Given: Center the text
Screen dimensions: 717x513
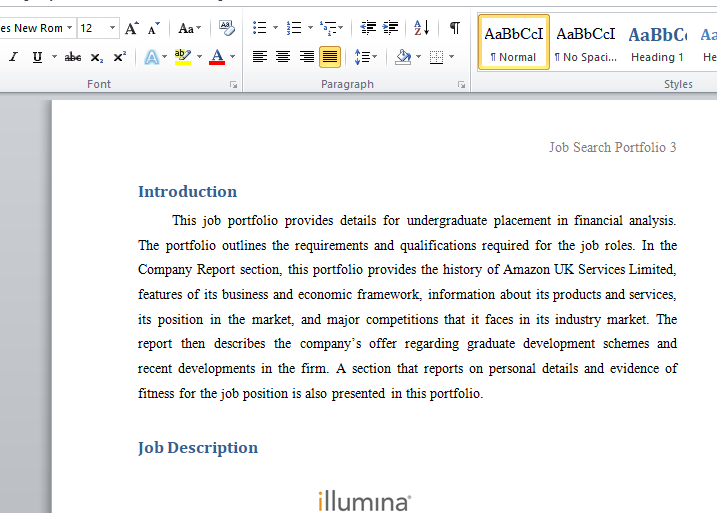Looking at the screenshot, I should 283,57.
